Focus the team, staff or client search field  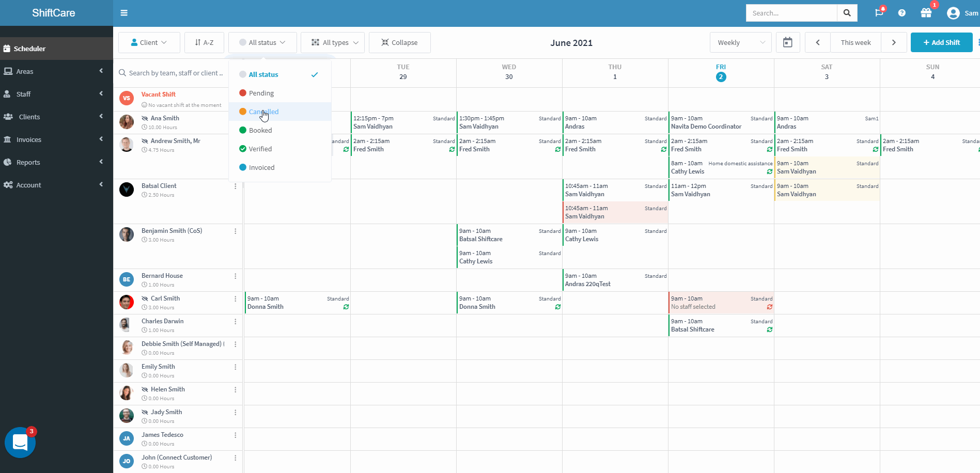pos(176,73)
